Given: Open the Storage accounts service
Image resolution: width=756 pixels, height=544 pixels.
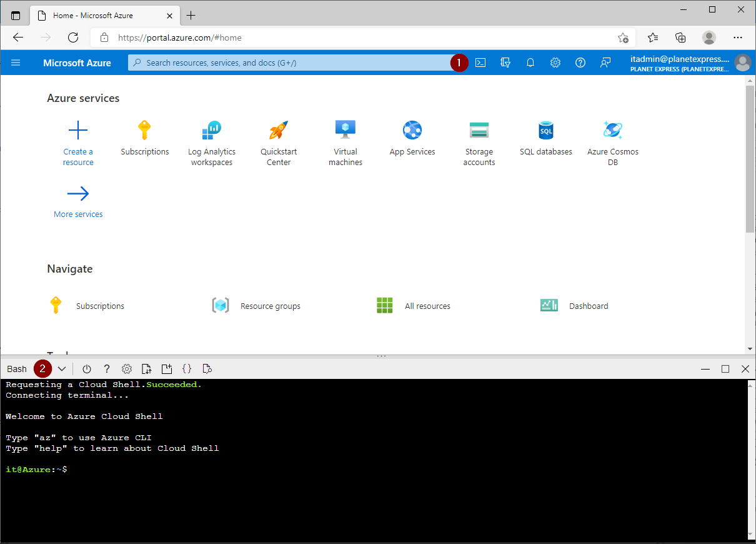Looking at the screenshot, I should click(x=479, y=144).
